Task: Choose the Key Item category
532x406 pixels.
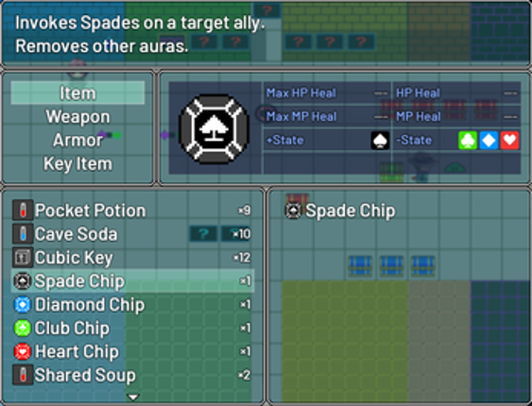Action: tap(77, 164)
